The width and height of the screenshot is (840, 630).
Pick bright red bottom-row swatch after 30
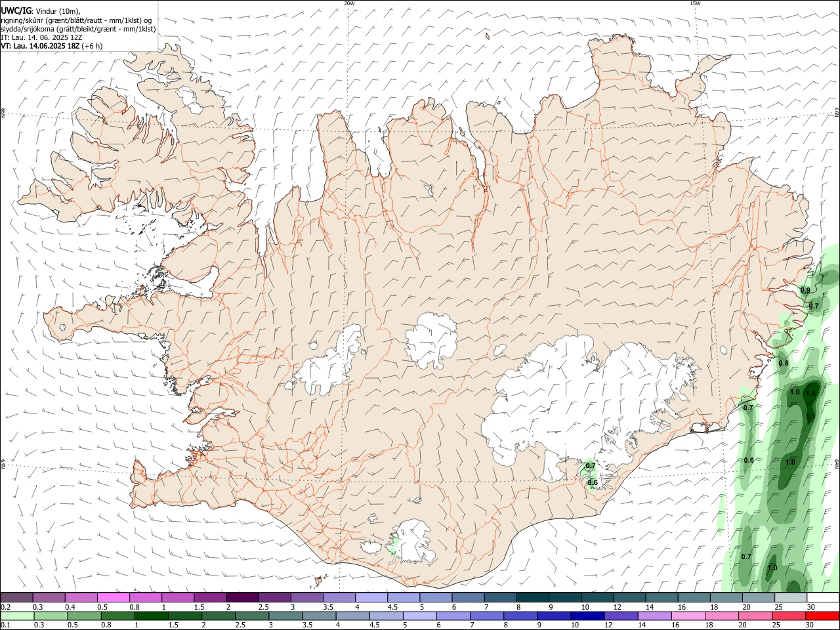[x=821, y=616]
